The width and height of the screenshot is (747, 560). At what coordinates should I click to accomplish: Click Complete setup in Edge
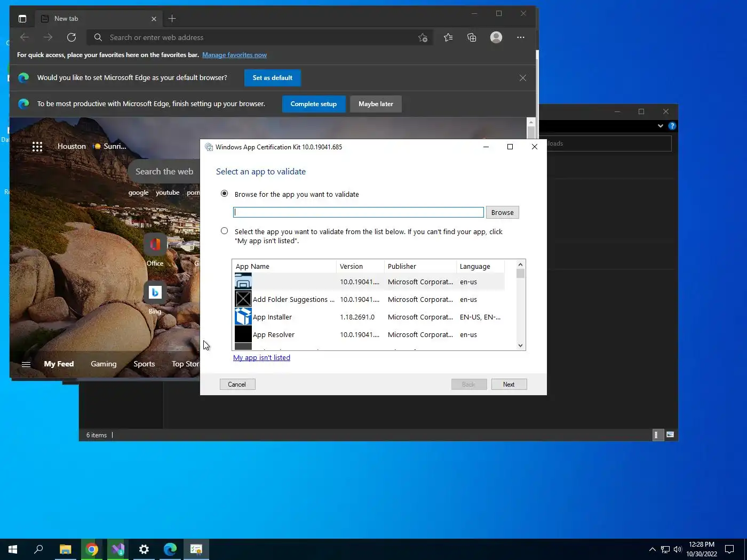[314, 104]
